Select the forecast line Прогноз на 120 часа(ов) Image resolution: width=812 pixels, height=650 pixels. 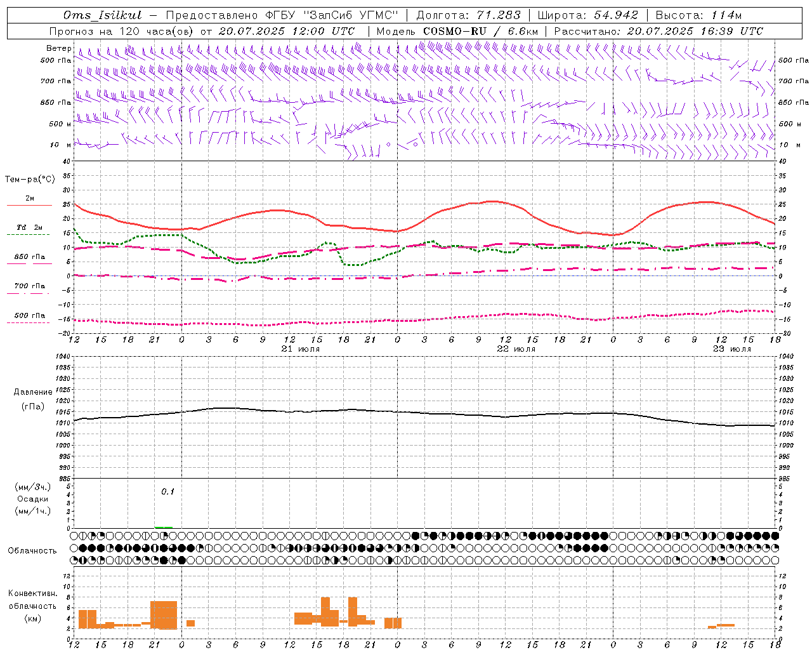coord(122,31)
